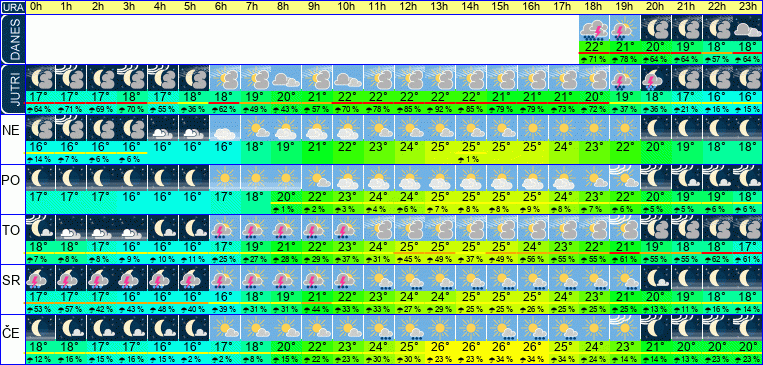
Task: Click the TO 22h 62 % precipitation value
Action: (x=717, y=259)
